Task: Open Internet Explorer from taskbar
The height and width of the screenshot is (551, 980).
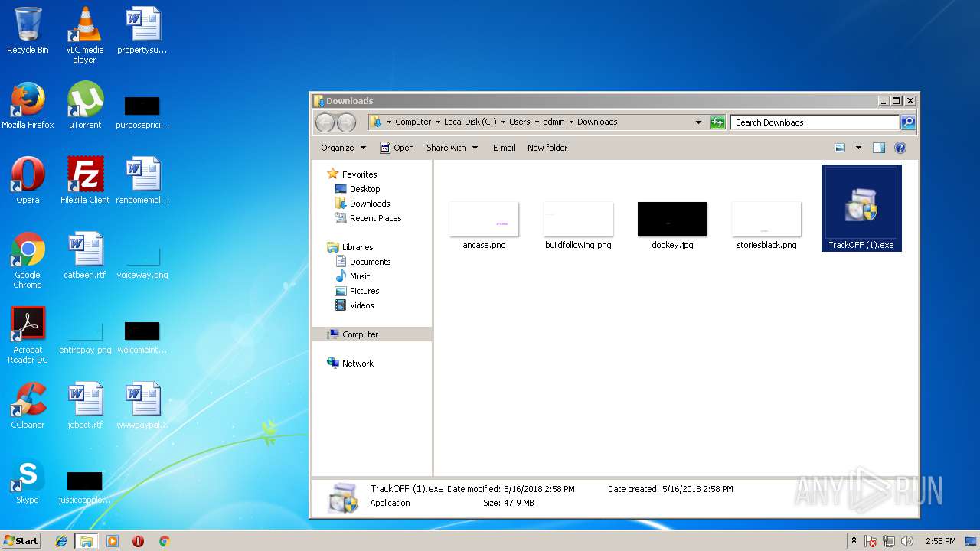Action: point(61,541)
